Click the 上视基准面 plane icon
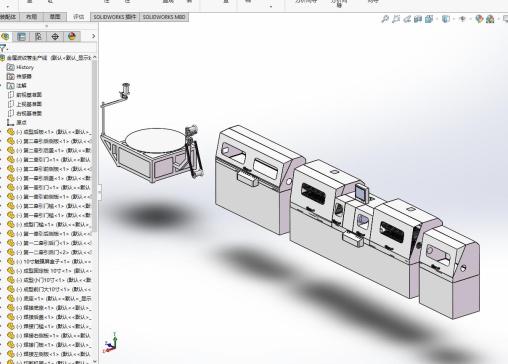Image resolution: width=508 pixels, height=364 pixels. (x=11, y=104)
